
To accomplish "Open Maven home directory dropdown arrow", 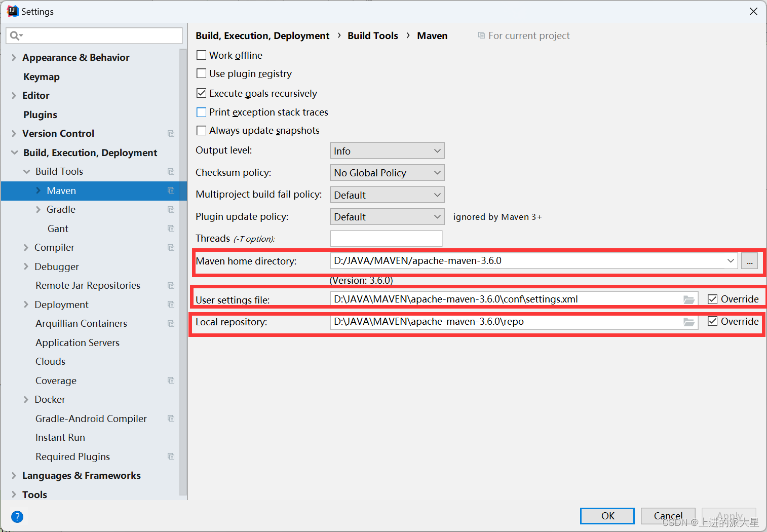I will (730, 261).
